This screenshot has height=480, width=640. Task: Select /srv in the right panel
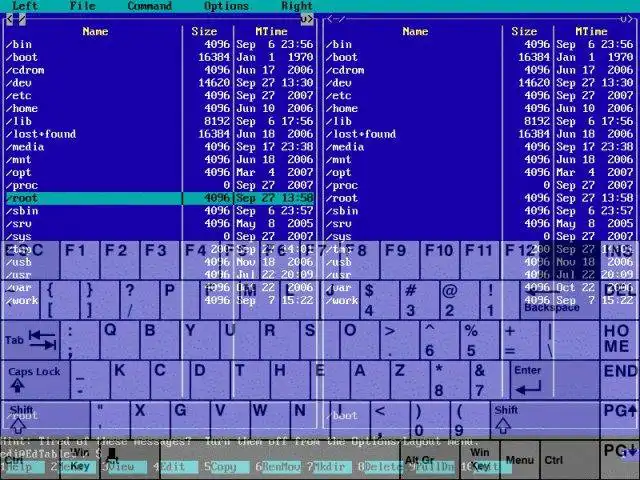click(479, 223)
